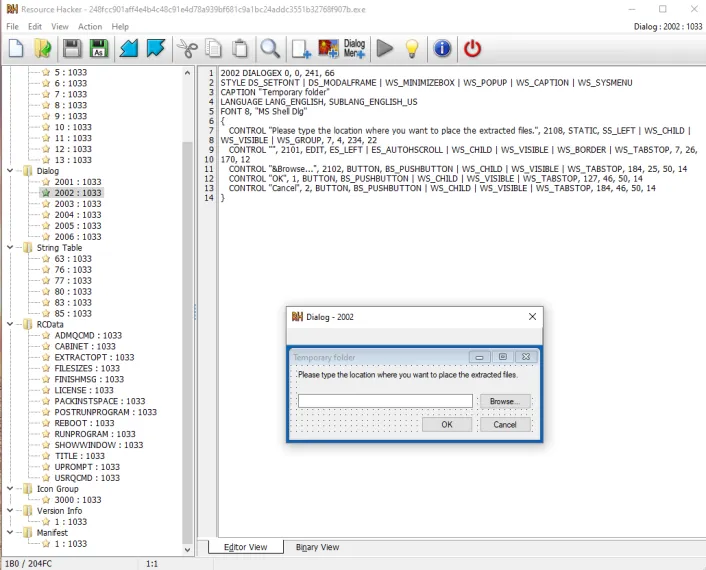Click the Cut scissors toolbar icon
This screenshot has width=706, height=570.
(x=187, y=48)
